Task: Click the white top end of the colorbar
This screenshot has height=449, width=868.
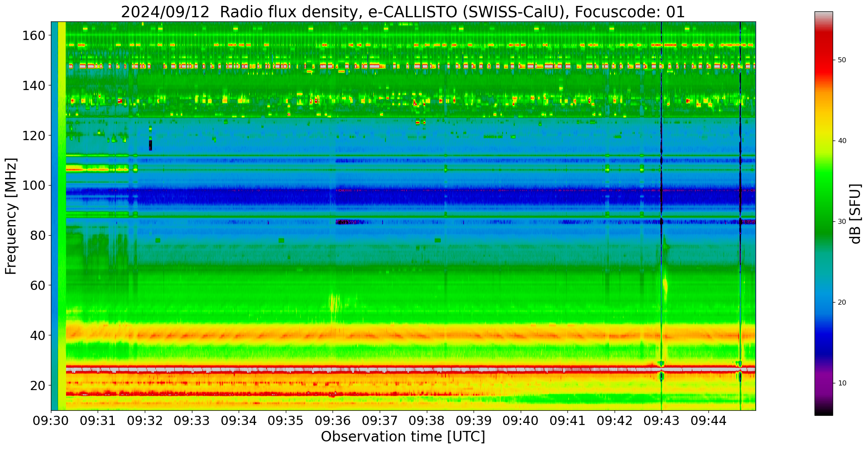Action: tap(823, 15)
